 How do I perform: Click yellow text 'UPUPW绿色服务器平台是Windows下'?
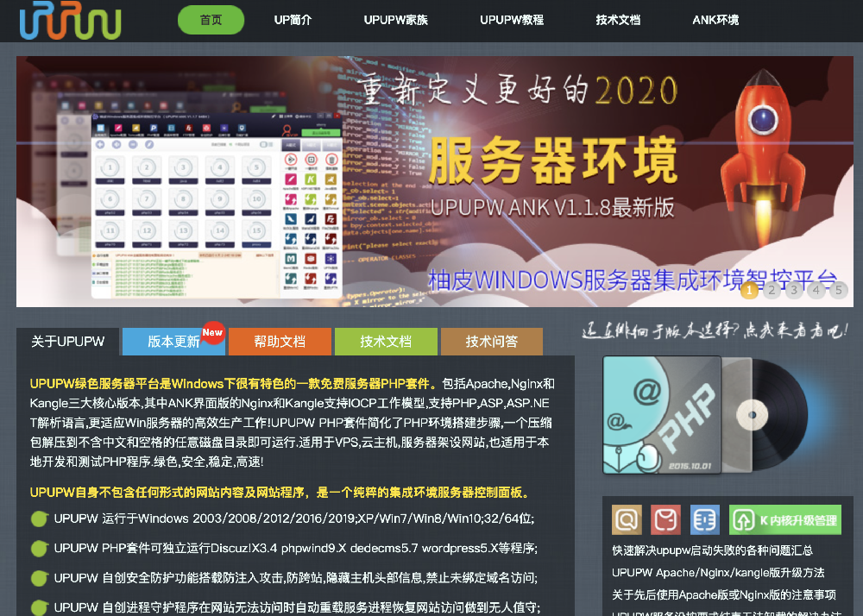[x=234, y=383]
